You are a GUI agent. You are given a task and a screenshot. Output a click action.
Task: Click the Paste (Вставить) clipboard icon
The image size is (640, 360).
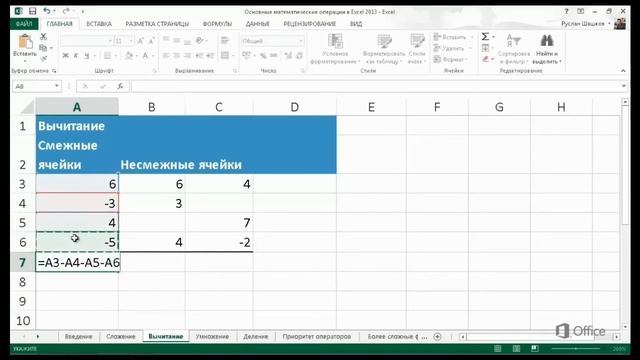pos(25,42)
